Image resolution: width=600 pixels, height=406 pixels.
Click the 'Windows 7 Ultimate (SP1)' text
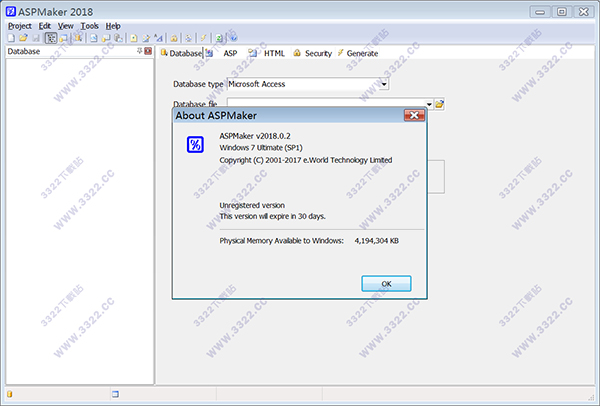tap(261, 148)
